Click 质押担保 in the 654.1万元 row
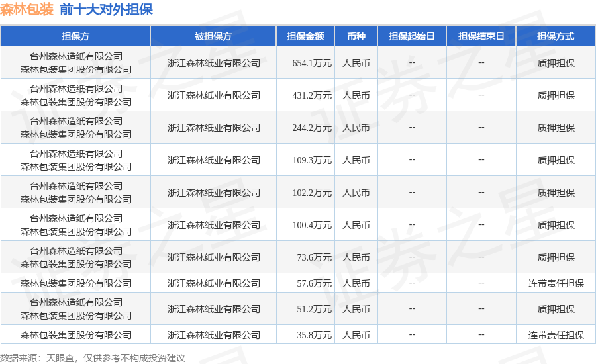The width and height of the screenshot is (596, 364). 556,63
